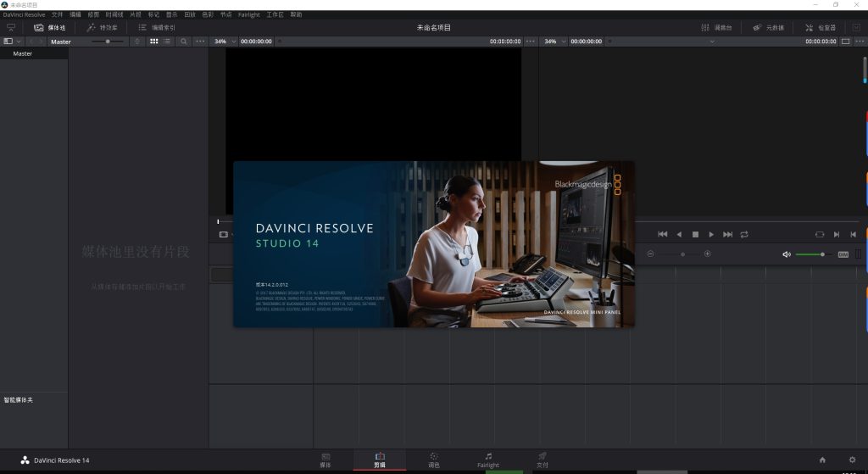Screen dimensions: 868x474
Task: Go to next edit point icon
Action: (837, 234)
